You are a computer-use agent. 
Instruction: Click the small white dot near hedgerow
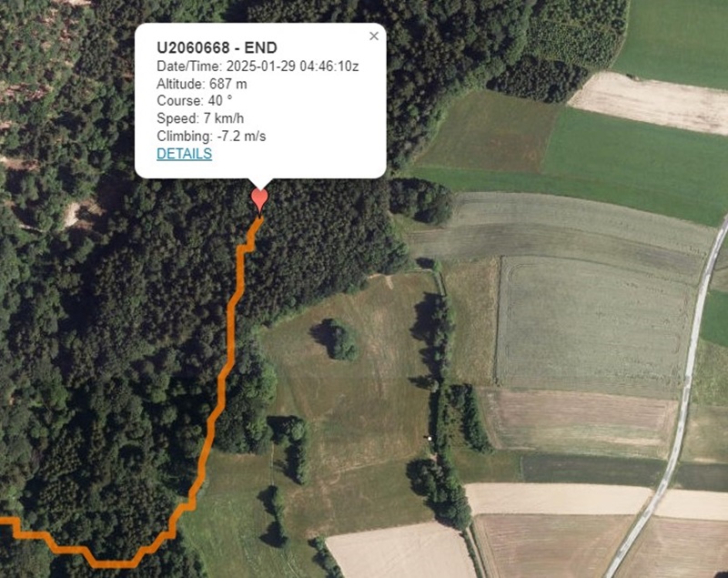430,438
